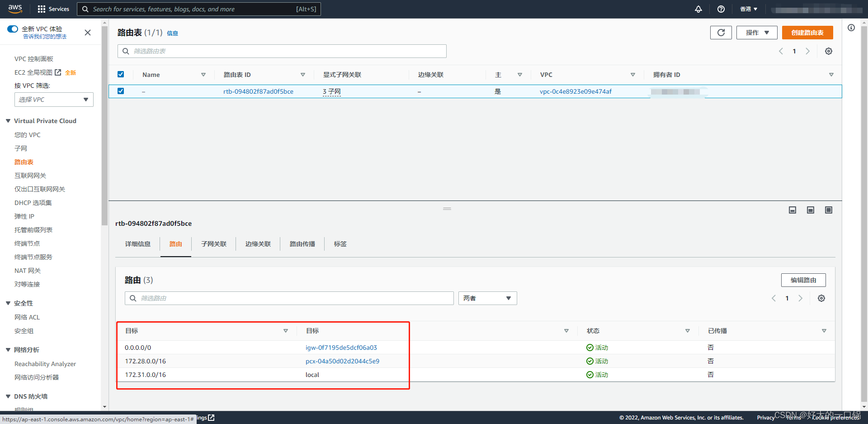
Task: Open routes panel preferences gear icon
Action: pos(821,298)
